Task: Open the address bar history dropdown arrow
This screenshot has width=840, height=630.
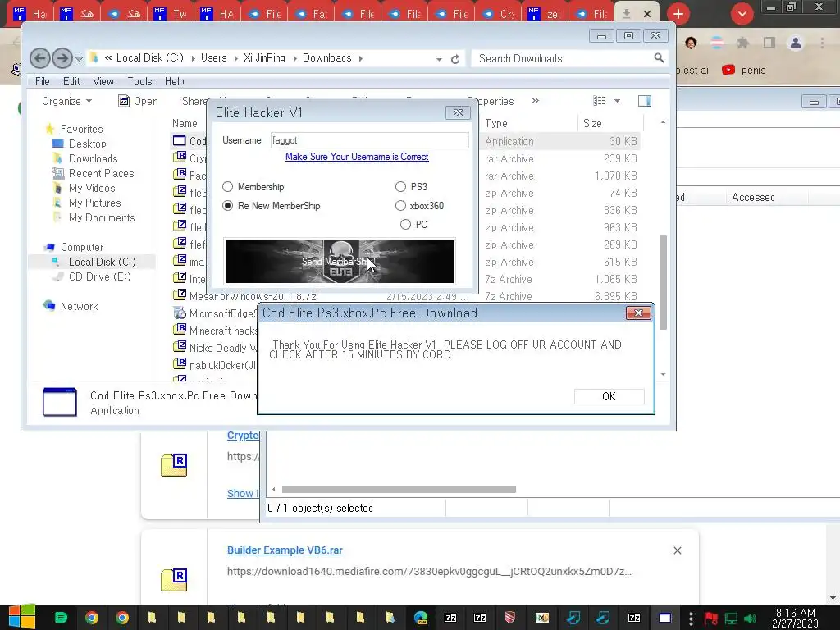Action: coord(439,59)
